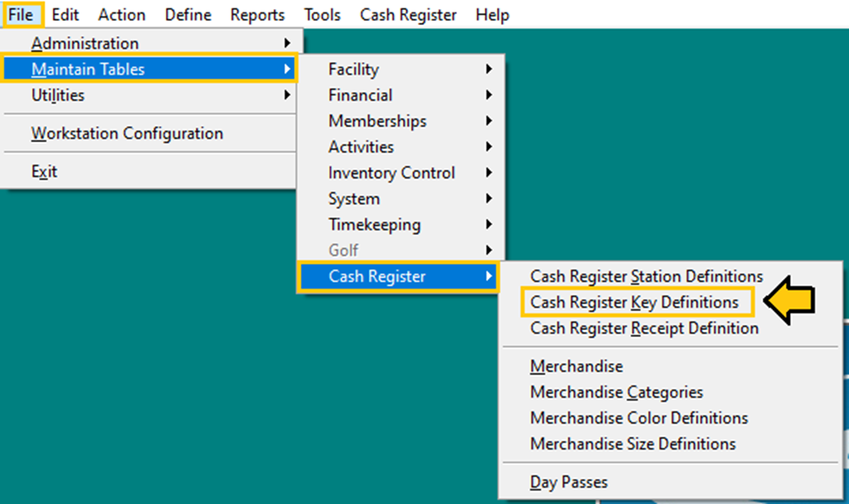The image size is (849, 504).
Task: Expand the Facility submenu
Action: tap(353, 70)
